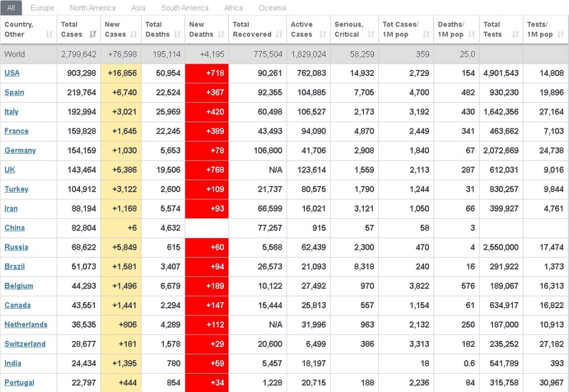
Task: Switch to the North America tab
Action: pos(93,8)
